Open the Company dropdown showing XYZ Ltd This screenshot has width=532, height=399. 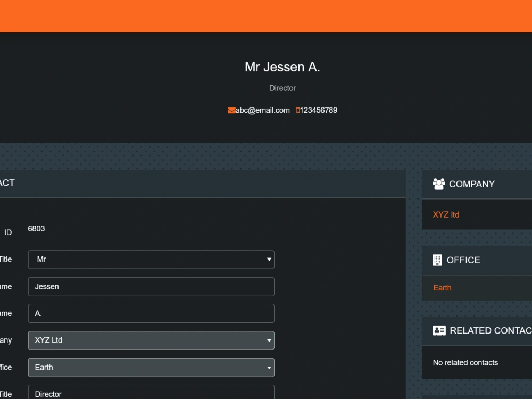(151, 340)
